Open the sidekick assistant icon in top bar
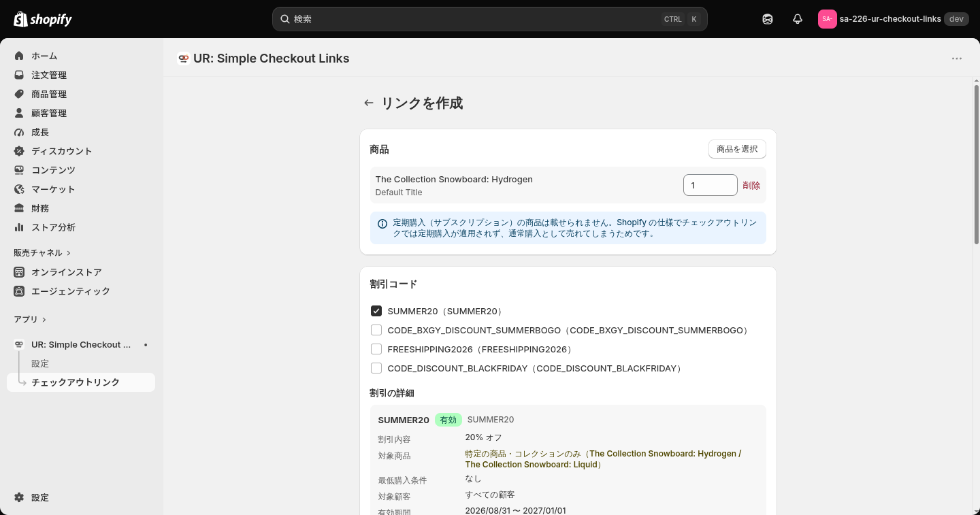 [768, 19]
